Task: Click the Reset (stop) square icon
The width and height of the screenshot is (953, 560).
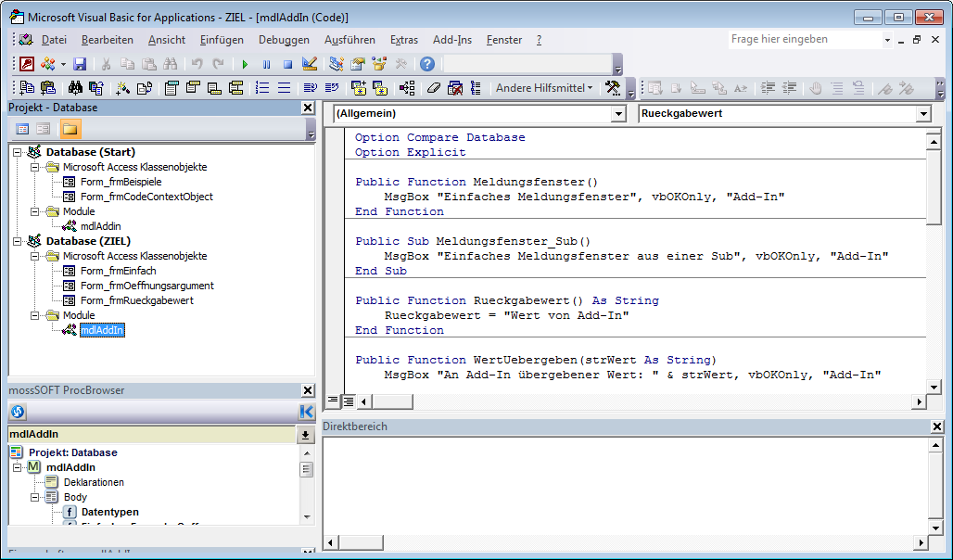Action: click(x=287, y=64)
